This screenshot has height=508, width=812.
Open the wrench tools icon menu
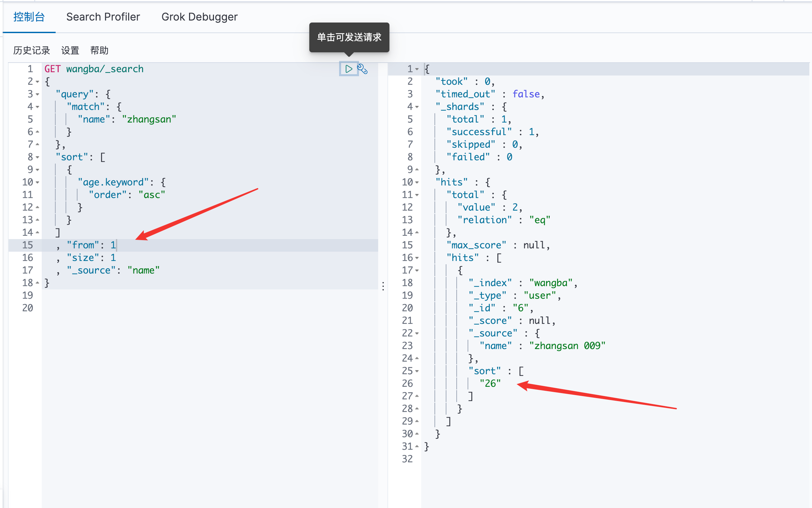pyautogui.click(x=363, y=69)
